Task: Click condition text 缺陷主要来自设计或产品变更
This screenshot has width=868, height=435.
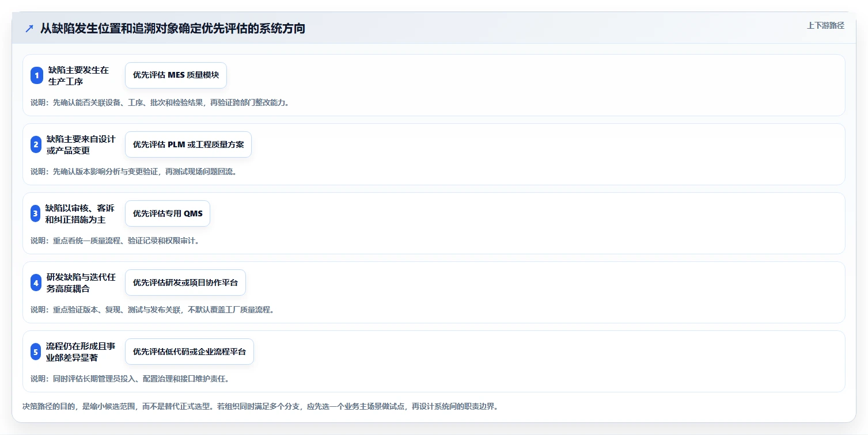Action: pyautogui.click(x=81, y=144)
